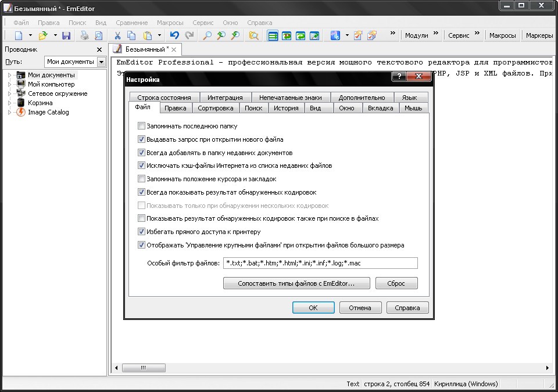Toggle 'Избегать прямого доступа к принтеру'

[141, 232]
